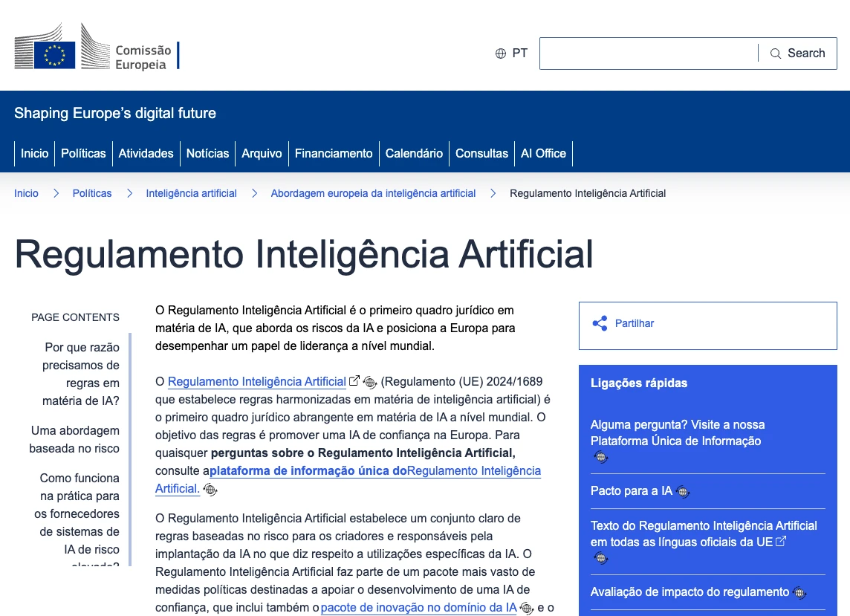The width and height of the screenshot is (850, 616).
Task: Click the Search magnifier icon
Action: [x=777, y=53]
